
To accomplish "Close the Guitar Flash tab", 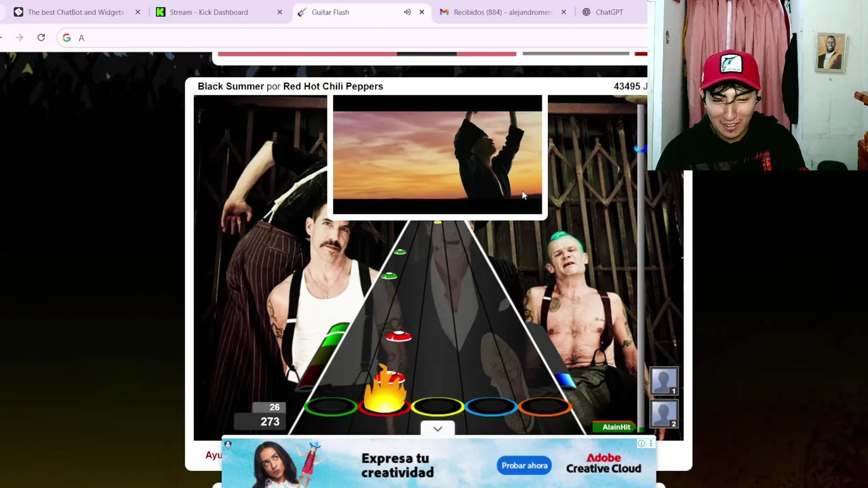I will pyautogui.click(x=422, y=12).
